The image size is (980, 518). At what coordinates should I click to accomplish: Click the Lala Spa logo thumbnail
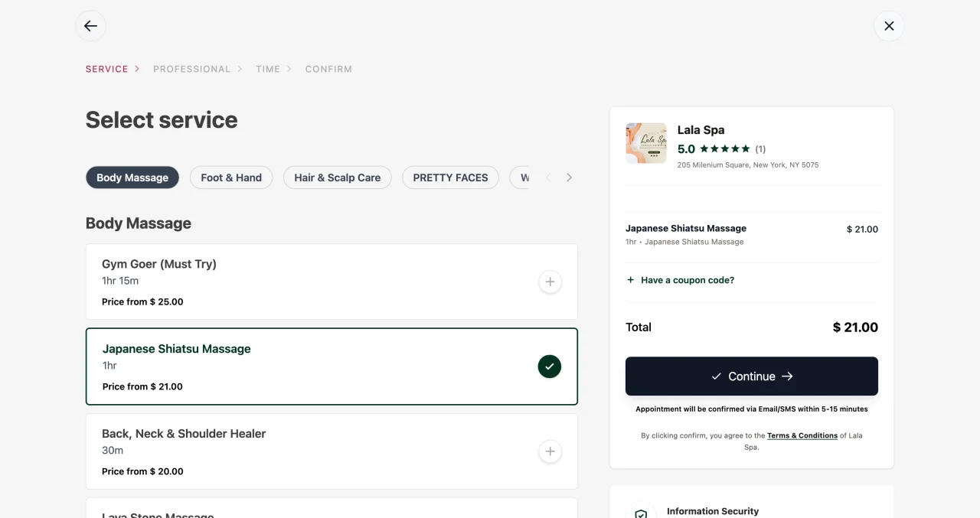tap(646, 143)
